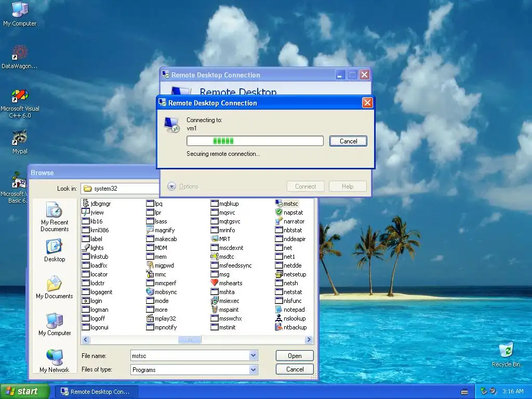Select mplay32 file entry

click(161, 318)
